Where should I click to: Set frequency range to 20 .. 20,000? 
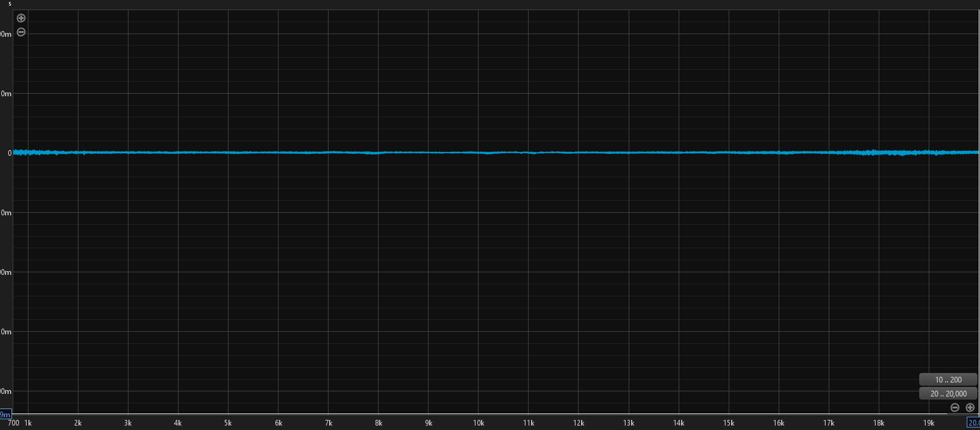click(x=948, y=393)
